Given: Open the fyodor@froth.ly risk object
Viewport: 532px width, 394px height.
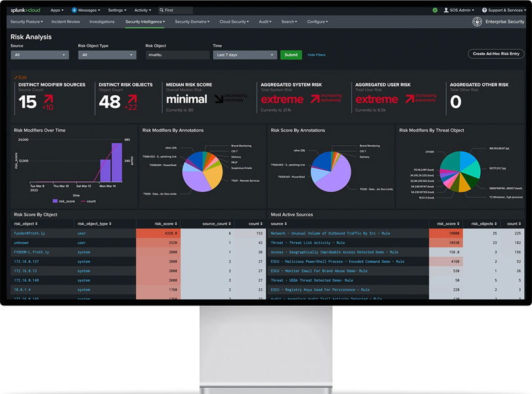Looking at the screenshot, I should coord(29,233).
